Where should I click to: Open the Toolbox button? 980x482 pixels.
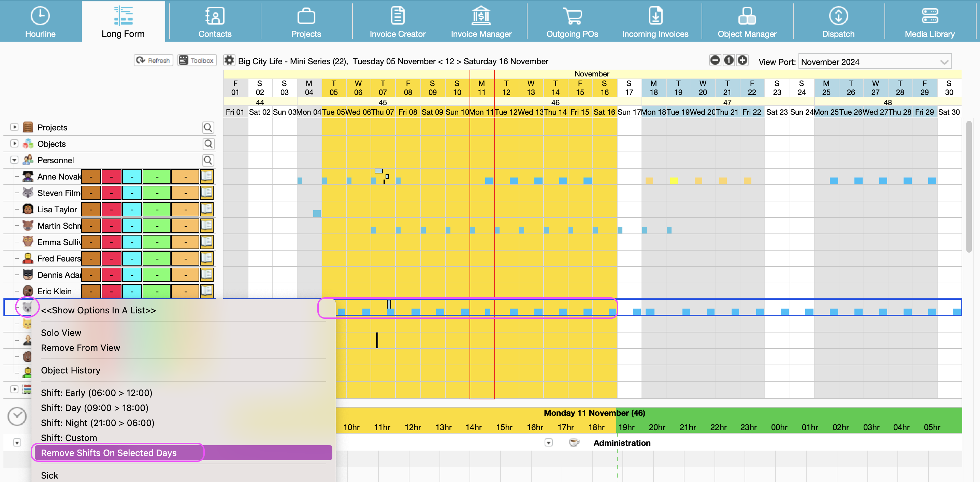197,60
